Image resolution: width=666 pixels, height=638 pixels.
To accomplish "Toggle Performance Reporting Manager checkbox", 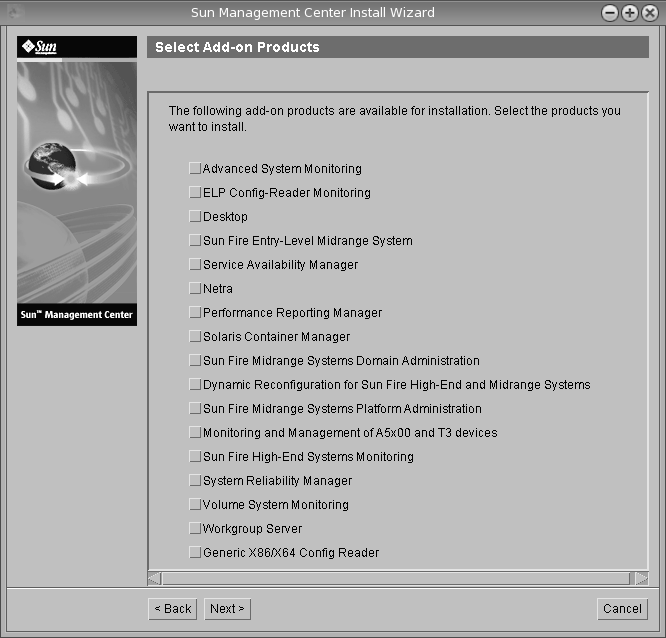I will click(x=195, y=312).
